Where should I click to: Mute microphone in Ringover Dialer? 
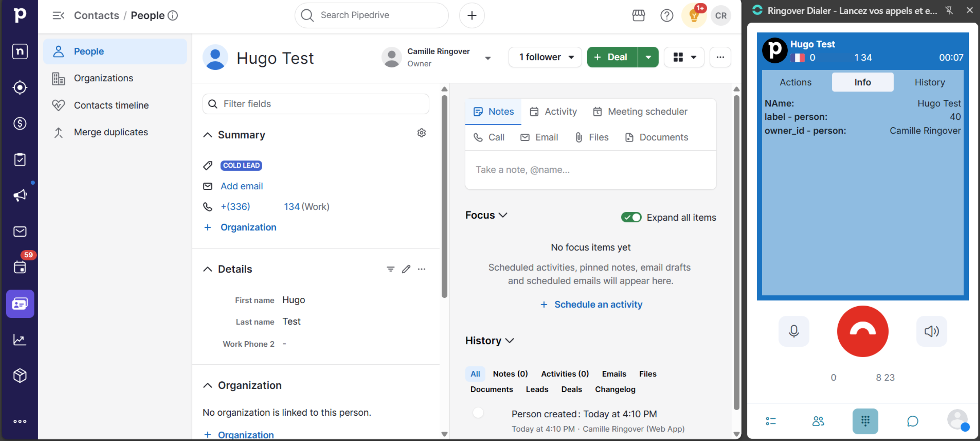(794, 331)
